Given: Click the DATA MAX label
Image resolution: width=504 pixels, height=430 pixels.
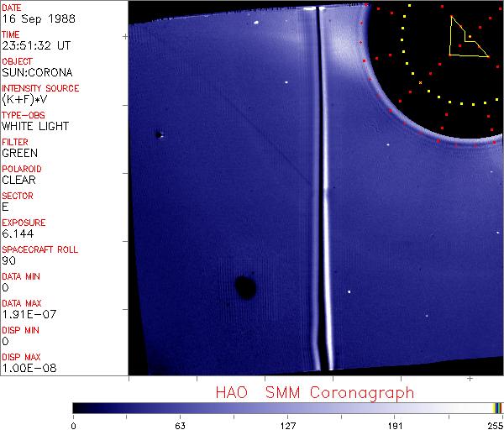Looking at the screenshot, I should pos(22,303).
